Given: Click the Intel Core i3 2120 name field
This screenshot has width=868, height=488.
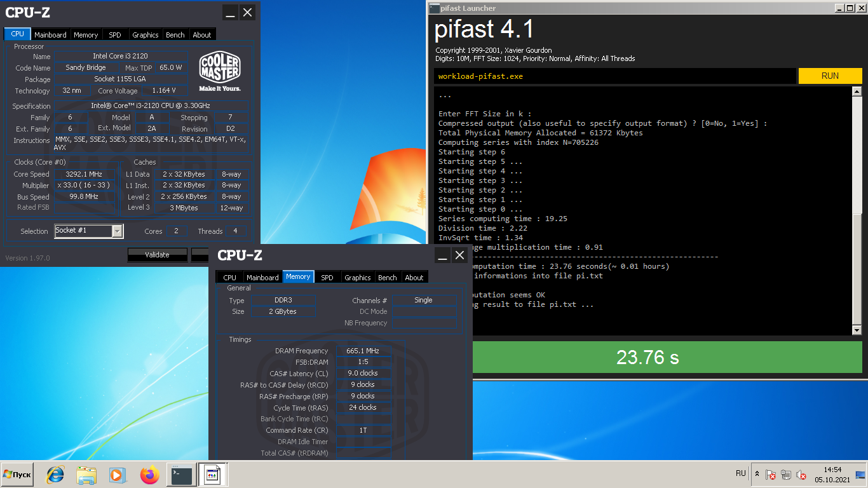Looking at the screenshot, I should [x=120, y=56].
